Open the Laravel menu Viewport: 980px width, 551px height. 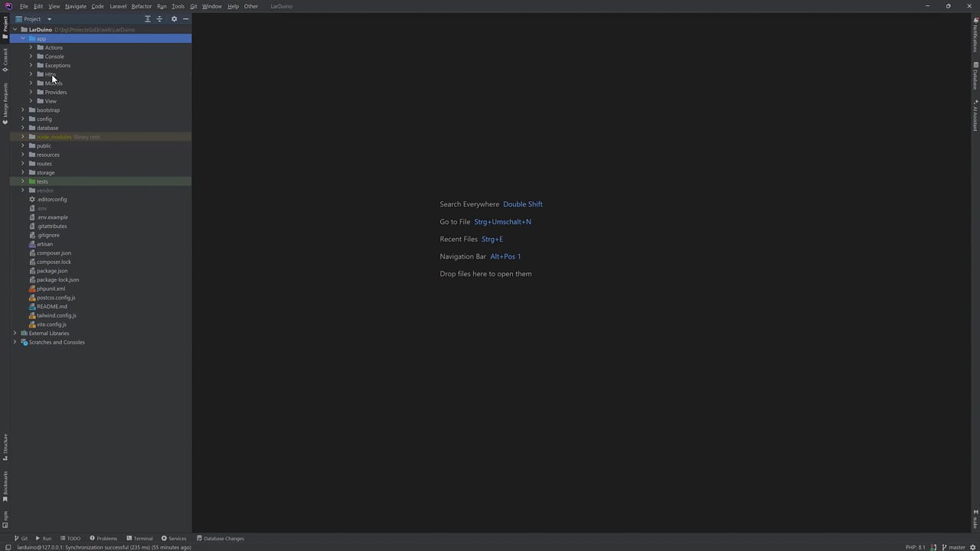(118, 6)
